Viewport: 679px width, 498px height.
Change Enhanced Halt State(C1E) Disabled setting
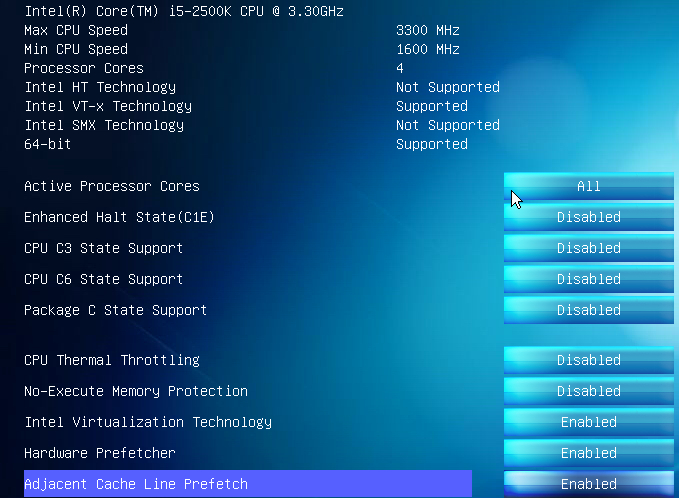pyautogui.click(x=588, y=217)
